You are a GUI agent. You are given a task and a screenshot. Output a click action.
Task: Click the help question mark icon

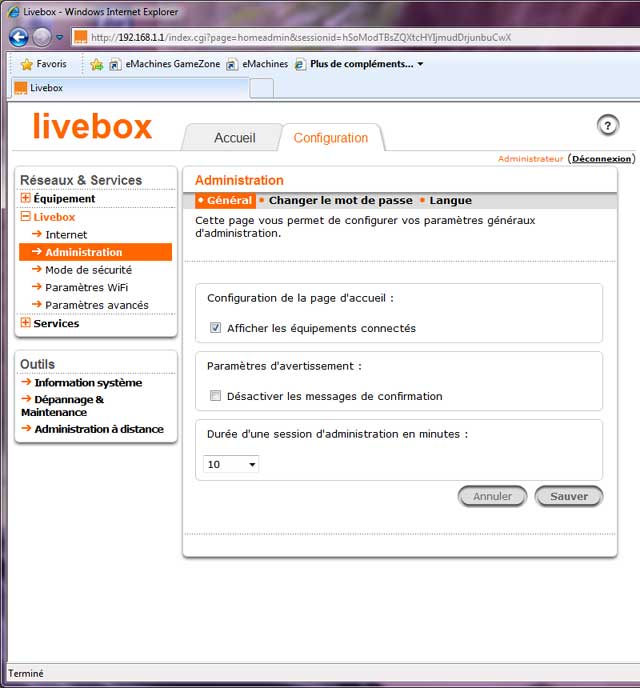tap(608, 126)
